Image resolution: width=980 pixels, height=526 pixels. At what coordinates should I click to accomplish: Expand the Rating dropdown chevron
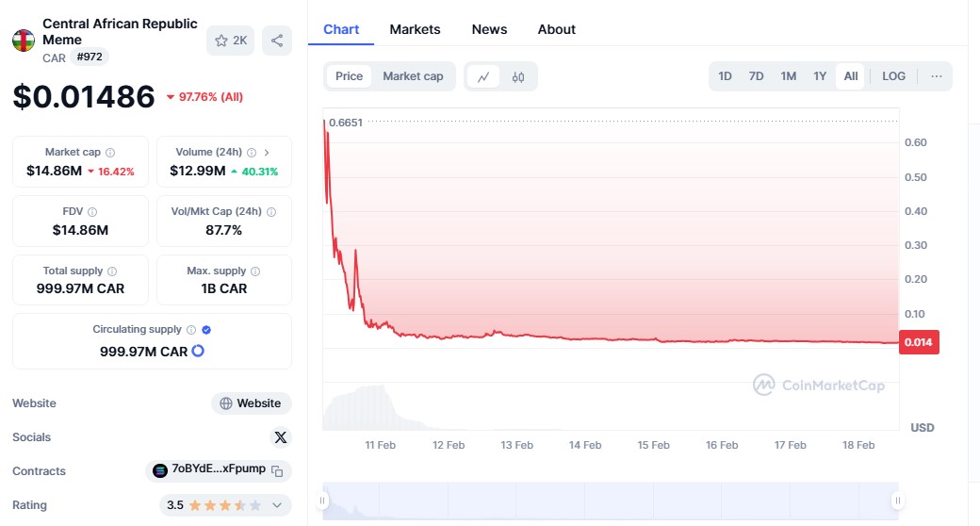pyautogui.click(x=277, y=505)
